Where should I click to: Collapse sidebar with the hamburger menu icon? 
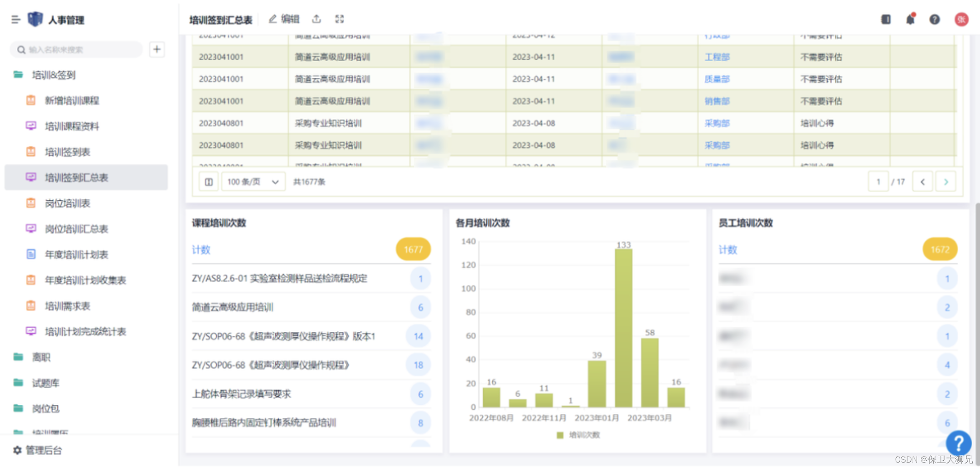(16, 20)
